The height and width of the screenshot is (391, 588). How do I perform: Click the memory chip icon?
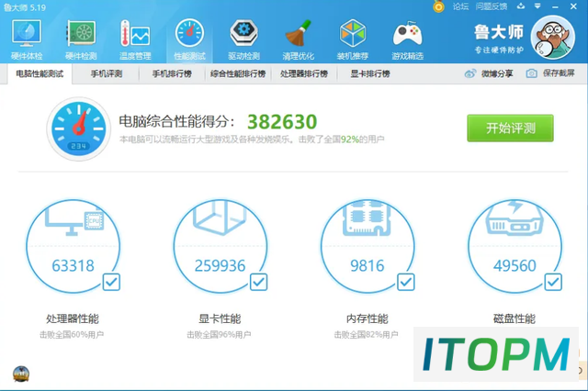click(367, 218)
